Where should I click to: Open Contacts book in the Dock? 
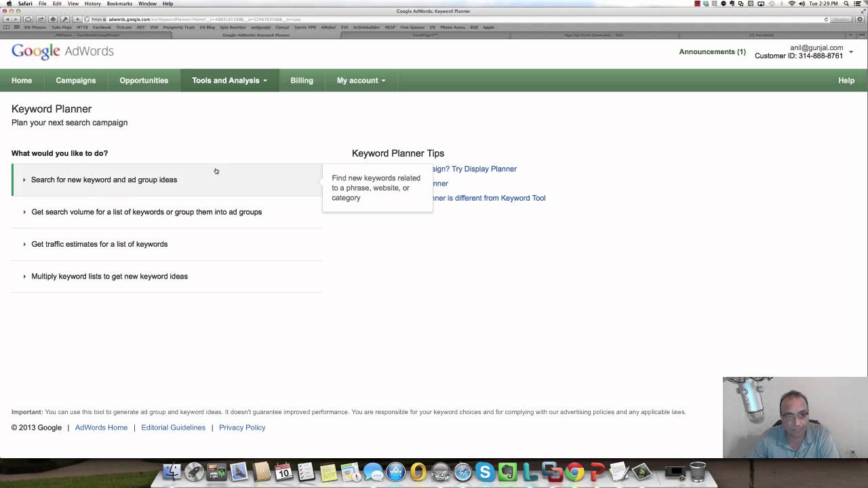pyautogui.click(x=261, y=471)
